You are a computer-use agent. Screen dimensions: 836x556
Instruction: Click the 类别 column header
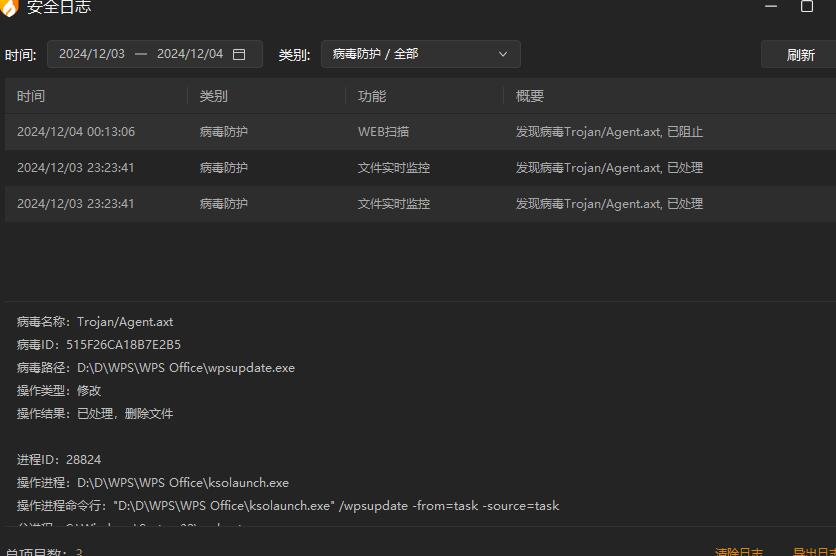click(x=213, y=96)
